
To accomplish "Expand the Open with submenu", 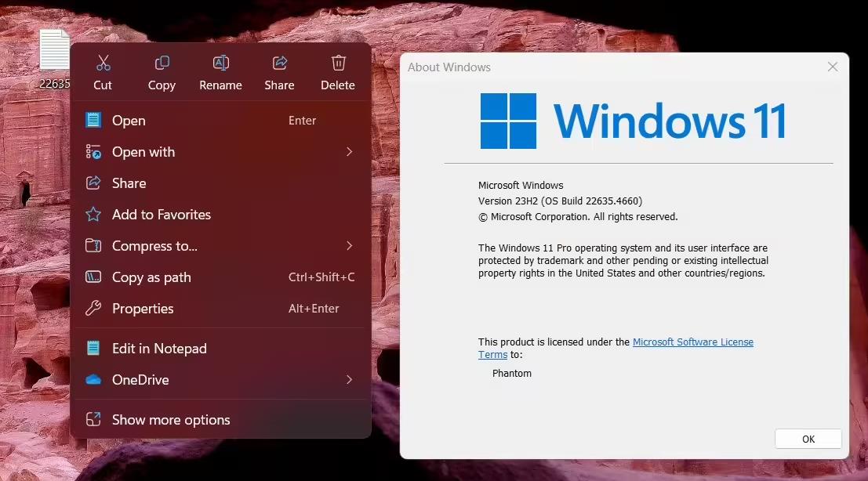I will pyautogui.click(x=221, y=152).
